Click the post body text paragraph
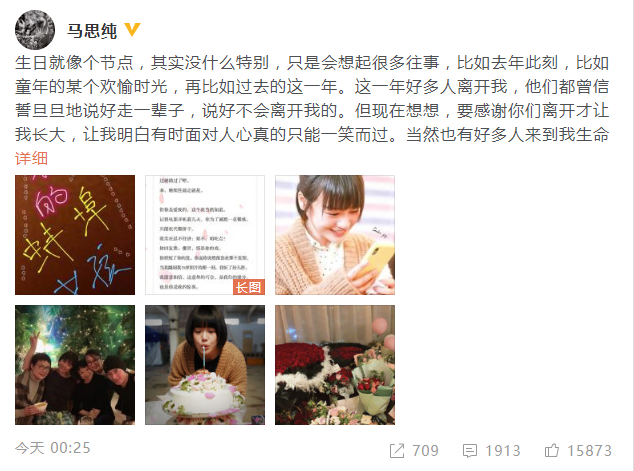Image resolution: width=634 pixels, height=471 pixels. coord(312,99)
